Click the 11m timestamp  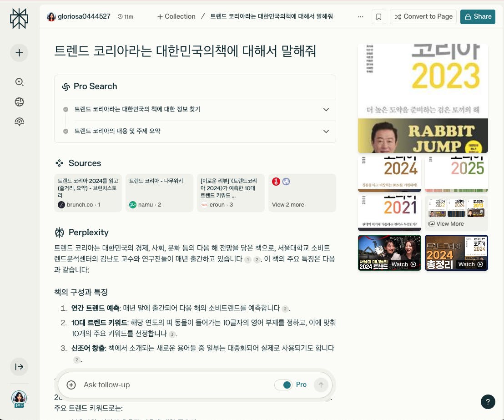point(126,17)
